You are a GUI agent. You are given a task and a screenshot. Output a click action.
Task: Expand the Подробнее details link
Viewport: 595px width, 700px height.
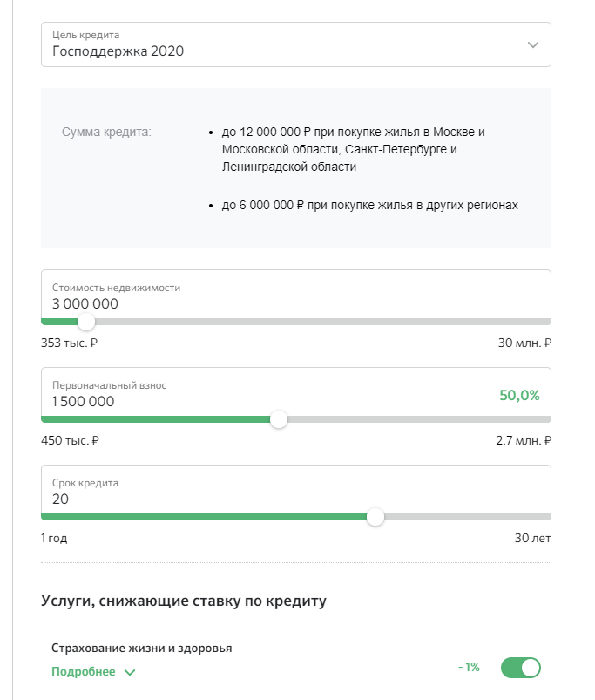tap(85, 672)
